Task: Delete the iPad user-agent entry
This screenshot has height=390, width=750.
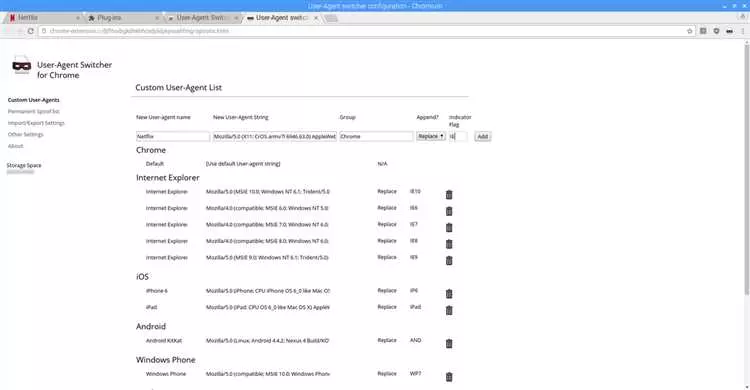Action: pos(449,311)
